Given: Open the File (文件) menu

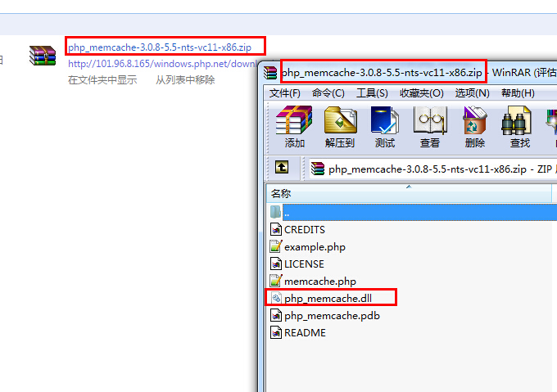Looking at the screenshot, I should tap(285, 93).
